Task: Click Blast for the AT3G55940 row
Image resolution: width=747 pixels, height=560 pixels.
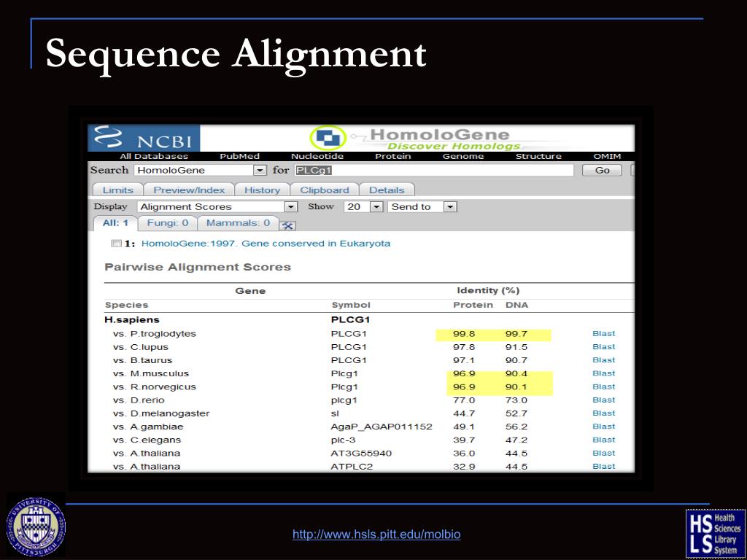Action: [603, 454]
